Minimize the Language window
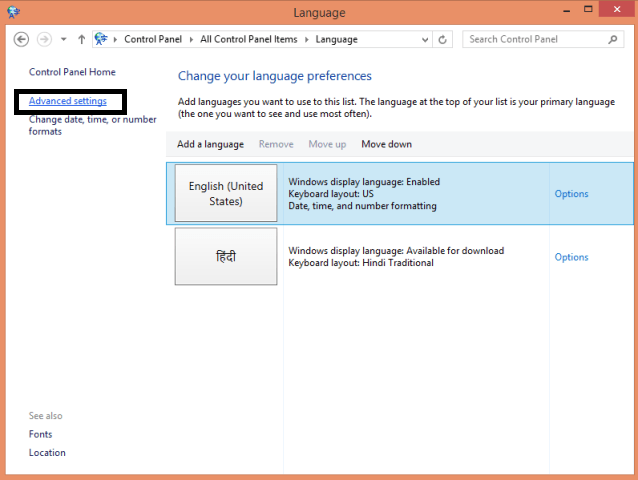The height and width of the screenshot is (480, 638). click(566, 10)
